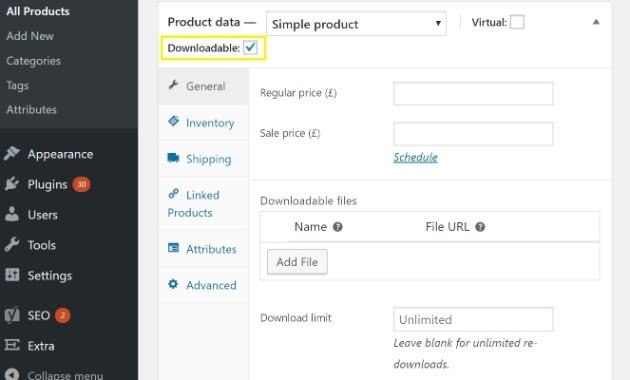
Task: Open product Tags in sidebar
Action: 17,85
